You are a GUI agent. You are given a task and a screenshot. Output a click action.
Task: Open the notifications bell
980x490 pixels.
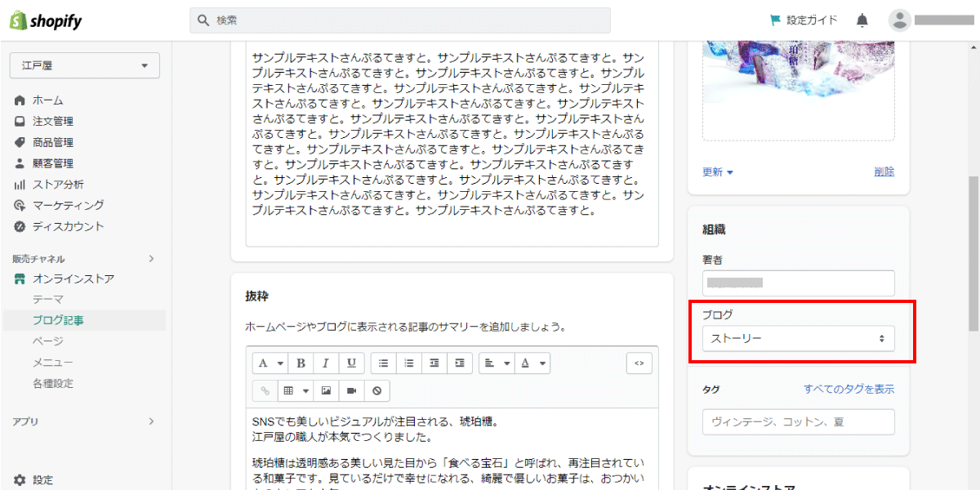(x=862, y=20)
